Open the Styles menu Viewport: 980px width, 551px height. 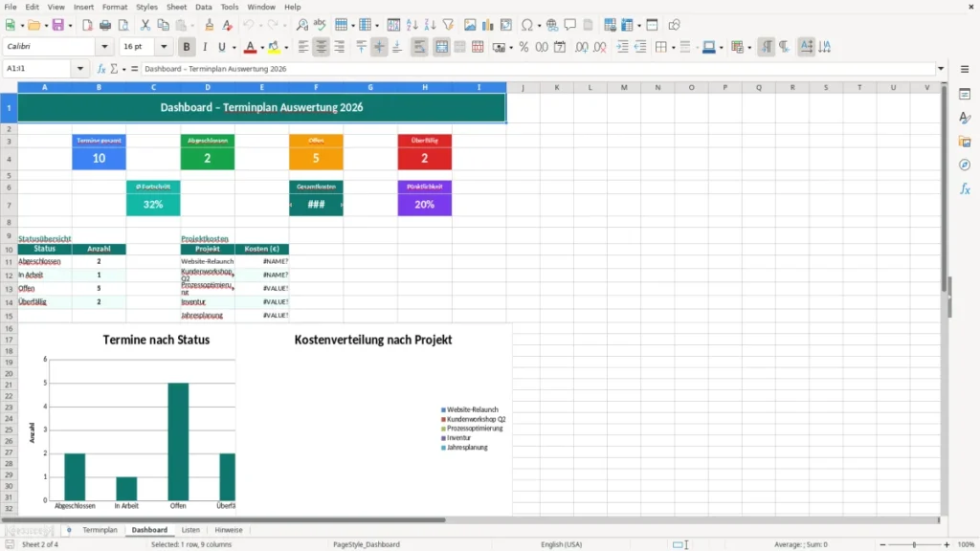coord(146,7)
